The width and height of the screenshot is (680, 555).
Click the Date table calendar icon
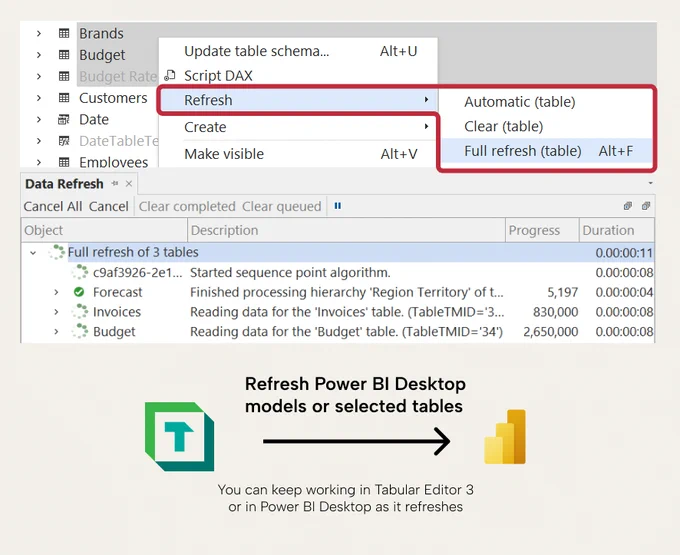pyautogui.click(x=64, y=119)
